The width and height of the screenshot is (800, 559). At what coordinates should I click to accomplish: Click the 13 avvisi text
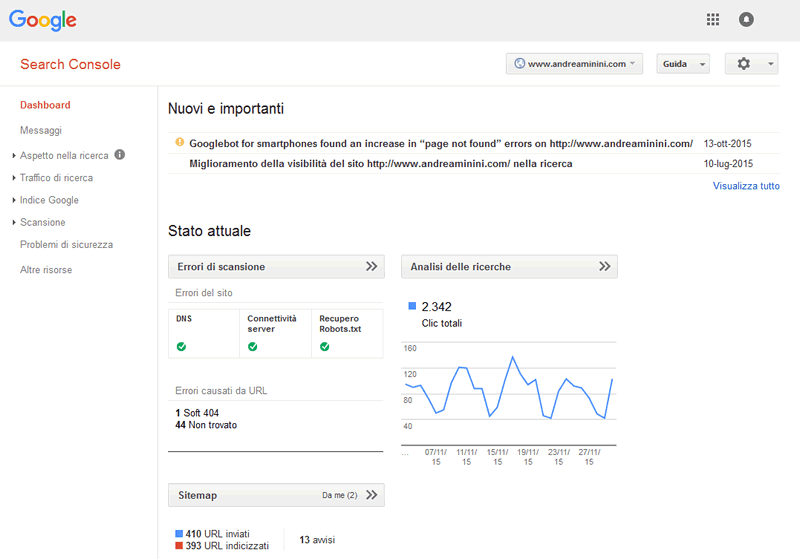pos(317,540)
